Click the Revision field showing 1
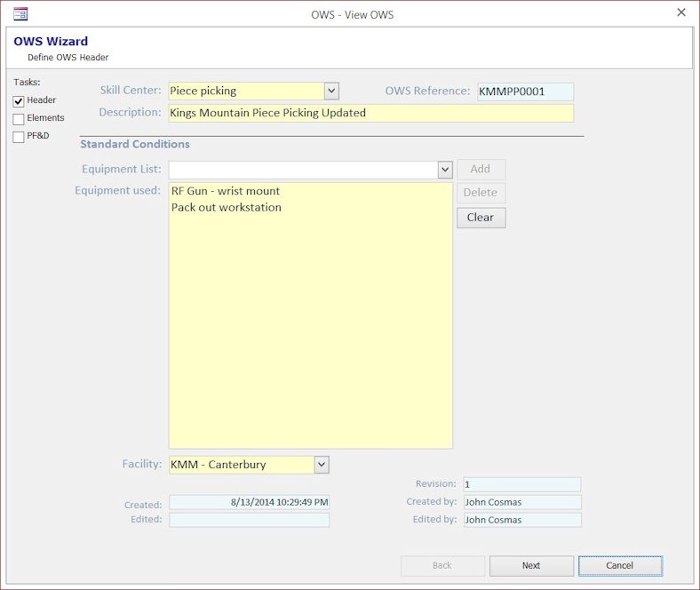The height and width of the screenshot is (590, 700). (521, 484)
